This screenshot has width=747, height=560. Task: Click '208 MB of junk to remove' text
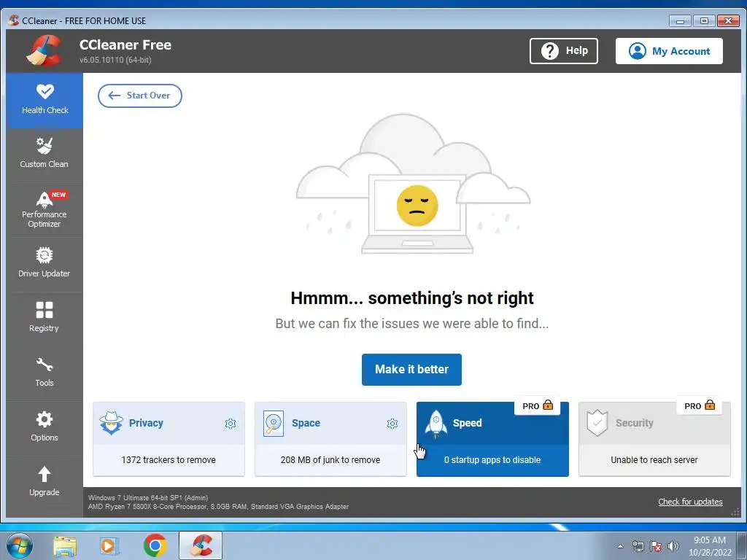coord(330,460)
